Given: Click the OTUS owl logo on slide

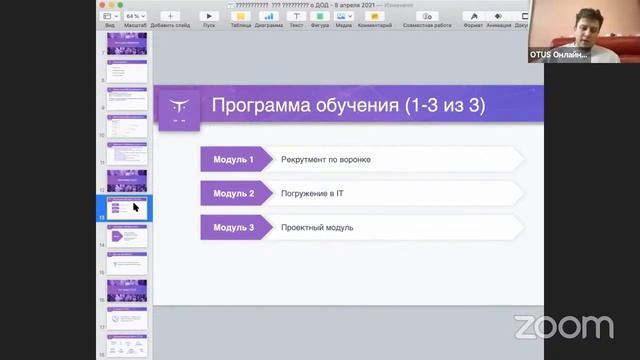Looking at the screenshot, I should click(179, 110).
